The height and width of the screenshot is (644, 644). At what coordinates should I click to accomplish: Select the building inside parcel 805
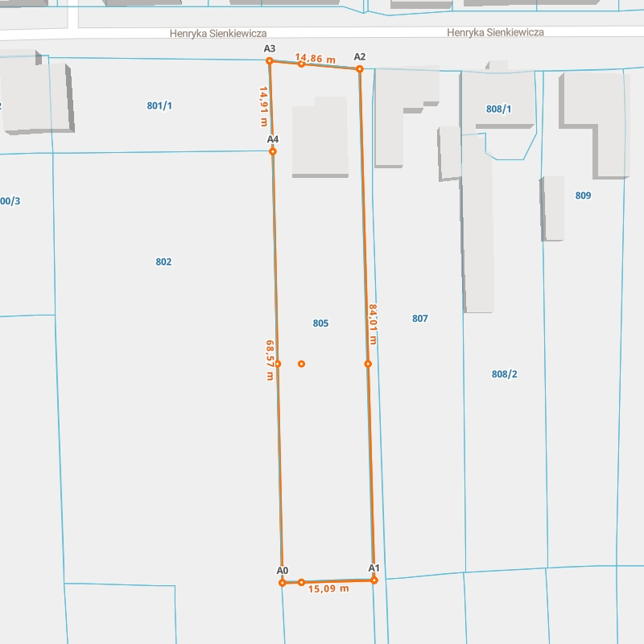320,138
